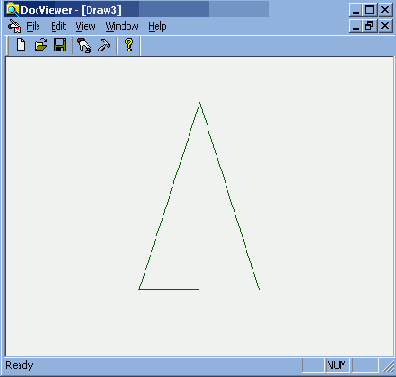Minimize the Draw3 child document window
This screenshot has width=396, height=377.
coord(356,26)
